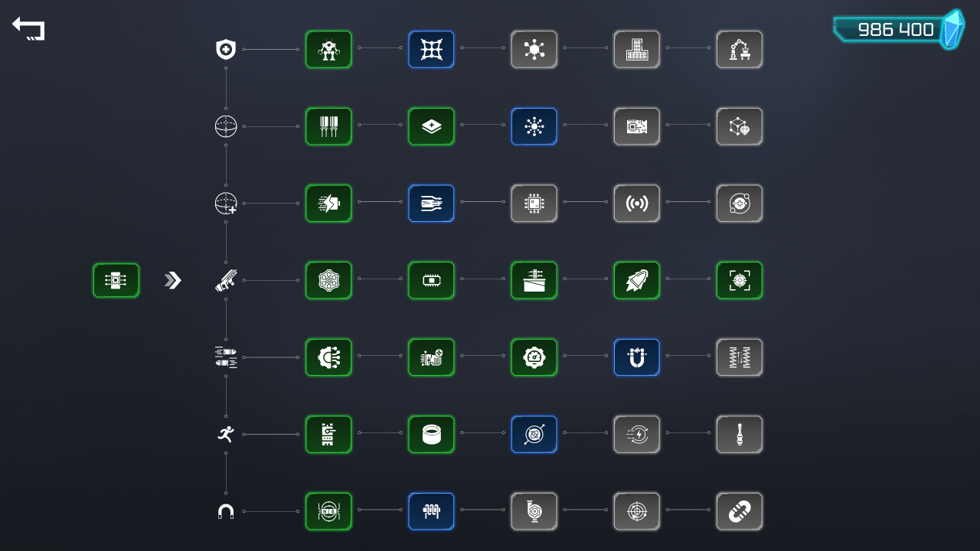The height and width of the screenshot is (551, 980).
Task: Select the chain links upgrade at bottom right
Action: pos(739,511)
